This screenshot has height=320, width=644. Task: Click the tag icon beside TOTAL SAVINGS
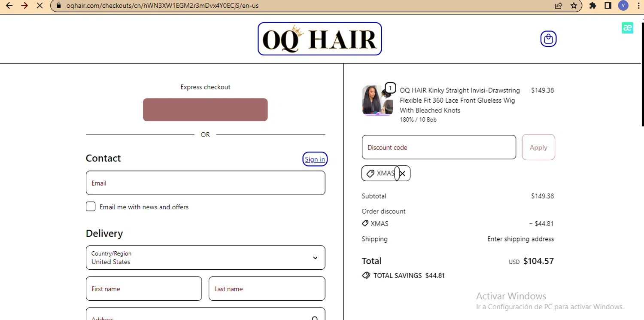[366, 276]
